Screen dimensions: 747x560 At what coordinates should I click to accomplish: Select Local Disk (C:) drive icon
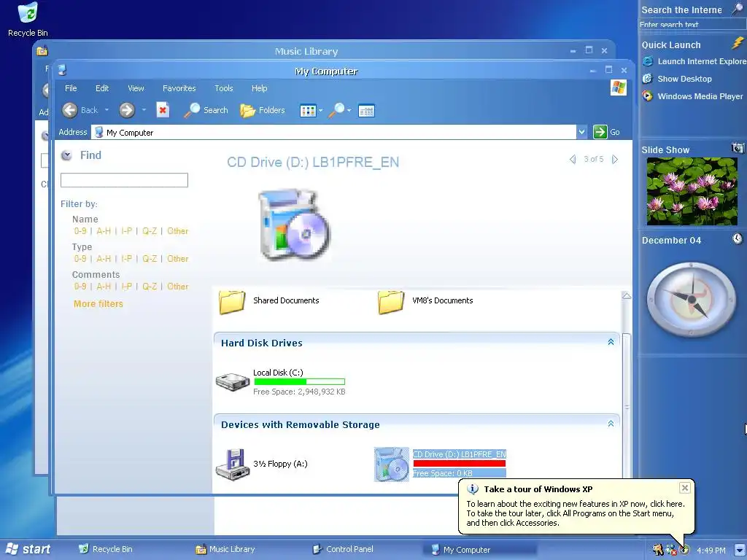[233, 381]
